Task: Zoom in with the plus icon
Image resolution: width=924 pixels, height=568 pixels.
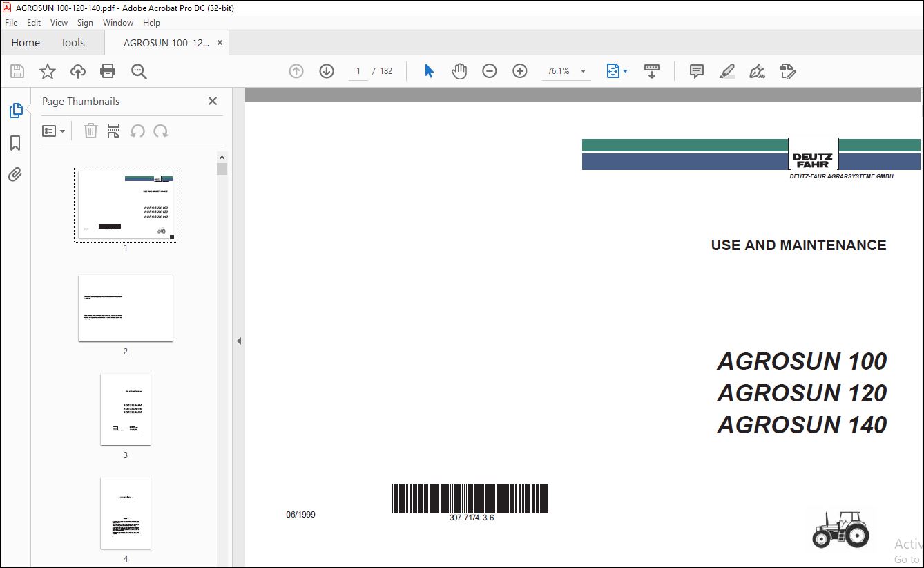Action: 520,71
